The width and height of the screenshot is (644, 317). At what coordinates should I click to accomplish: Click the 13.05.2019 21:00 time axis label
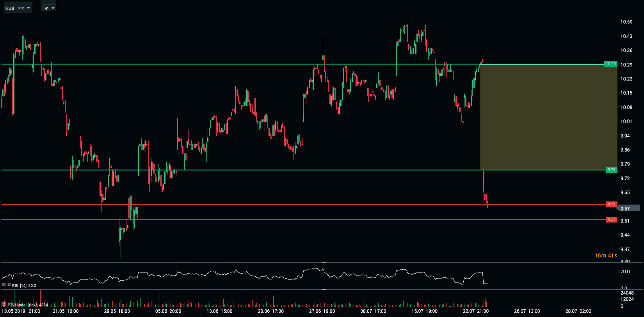21,311
